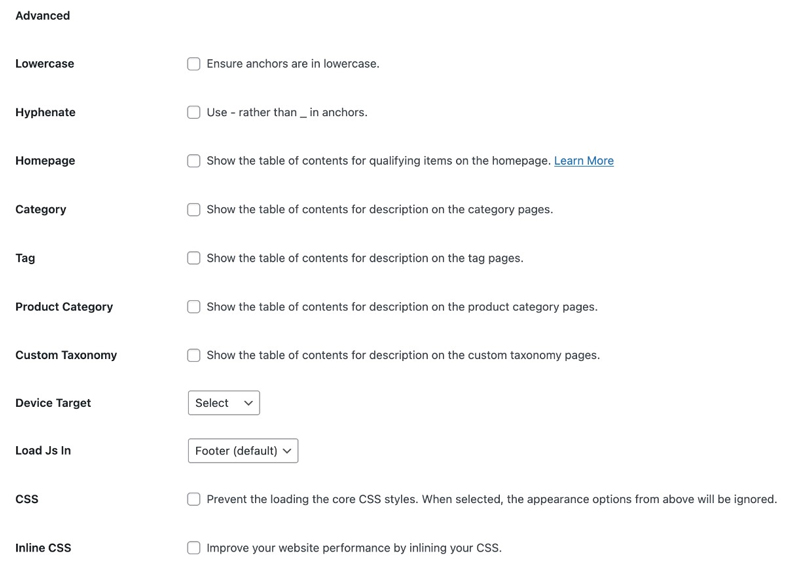Click the Inline CSS description text
This screenshot has height=563, width=800.
tap(354, 548)
